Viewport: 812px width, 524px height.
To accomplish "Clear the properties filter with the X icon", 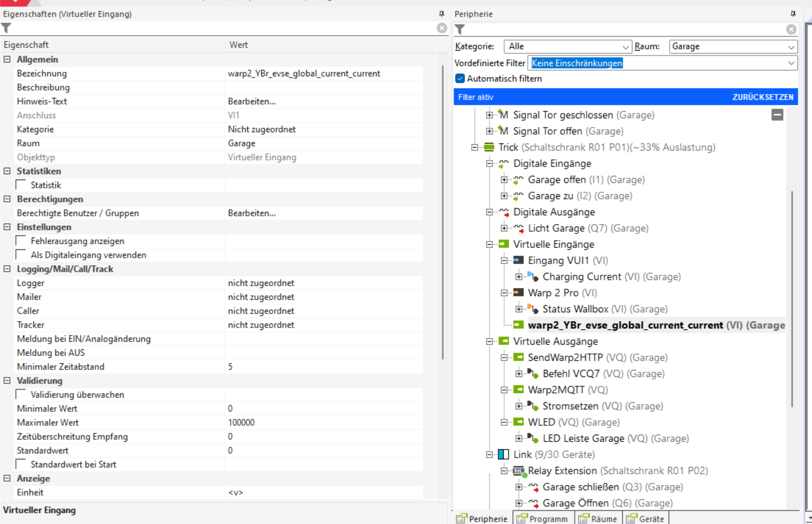I will 442,28.
